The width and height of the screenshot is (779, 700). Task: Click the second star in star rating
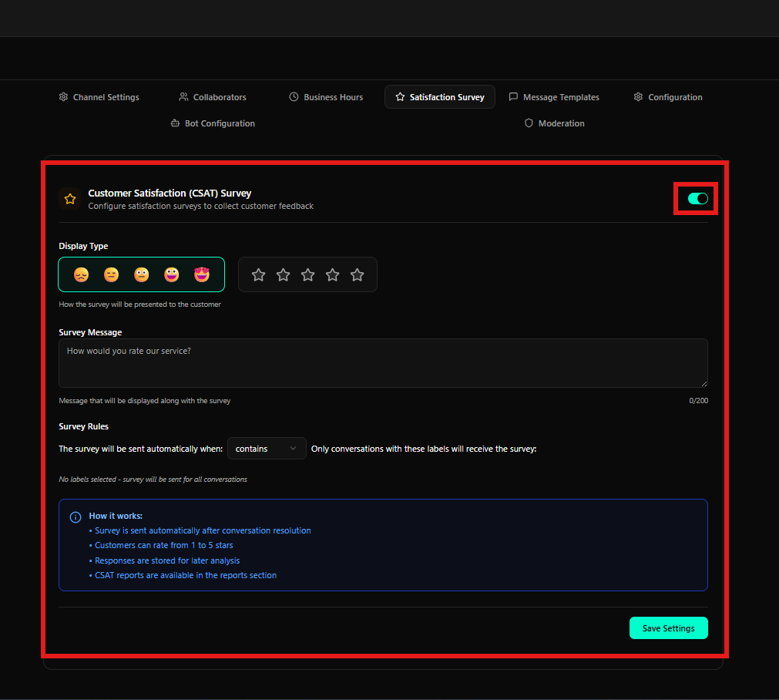284,275
